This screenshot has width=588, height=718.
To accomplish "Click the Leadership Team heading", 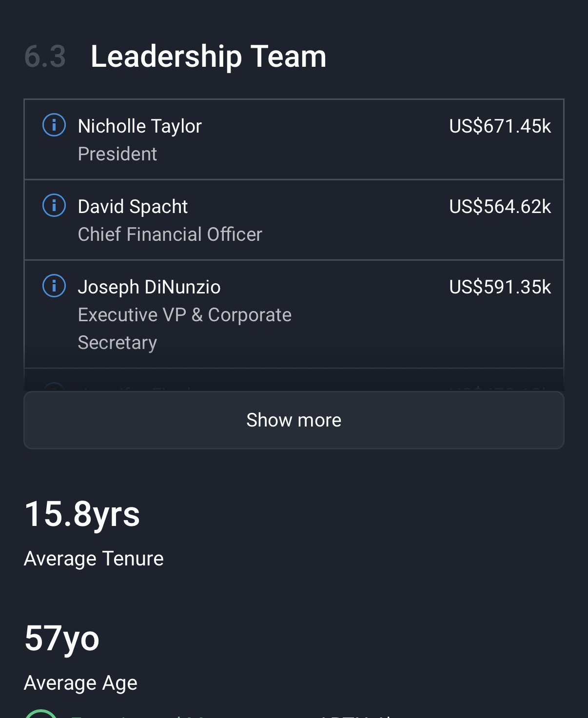I will pos(208,57).
